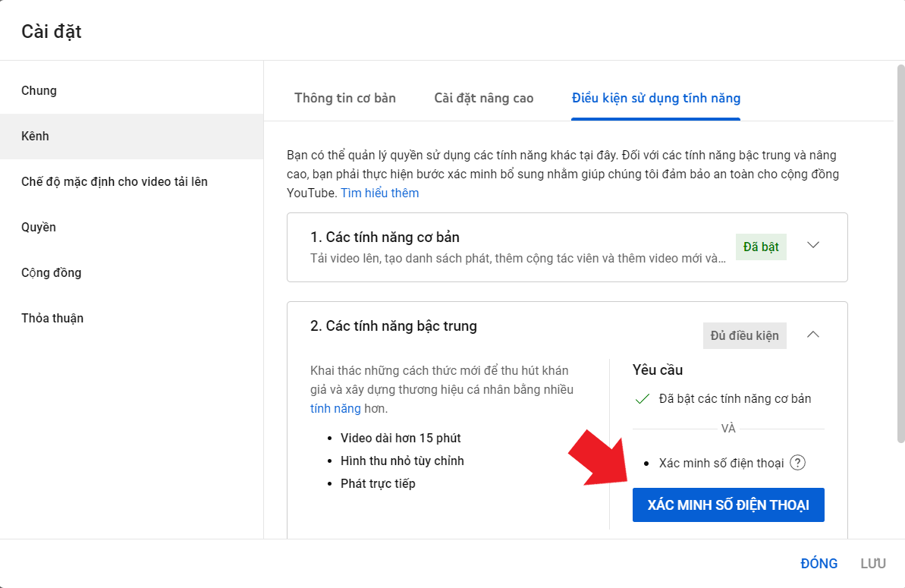This screenshot has height=588, width=905.
Task: Switch to the Cài đặt nâng cao tab
Action: 484,98
